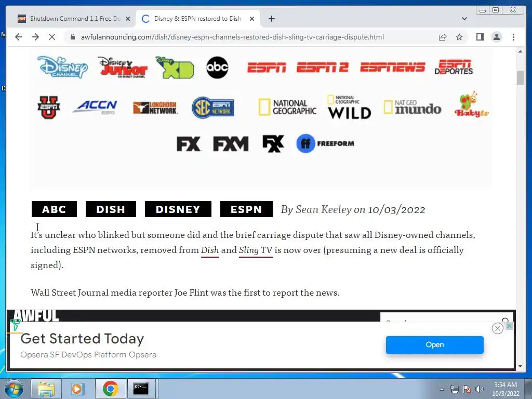This screenshot has width=532, height=399.
Task: Go forward to the next page
Action: point(35,37)
